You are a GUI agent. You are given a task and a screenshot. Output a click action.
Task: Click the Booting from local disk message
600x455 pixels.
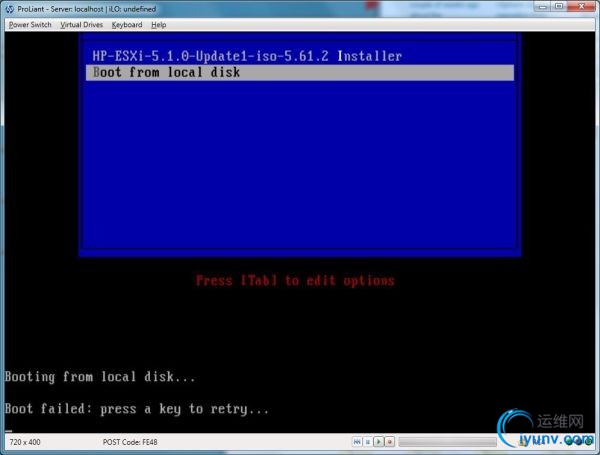pyautogui.click(x=100, y=377)
